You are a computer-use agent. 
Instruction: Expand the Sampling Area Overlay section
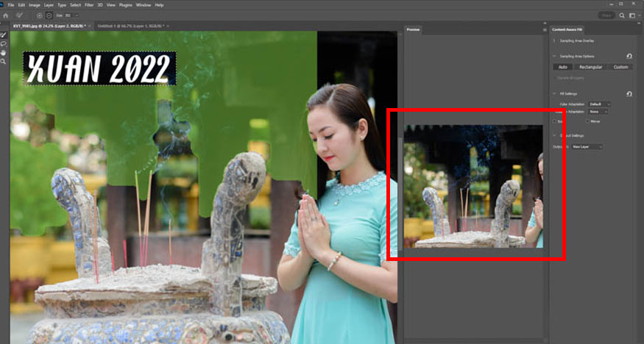click(554, 40)
